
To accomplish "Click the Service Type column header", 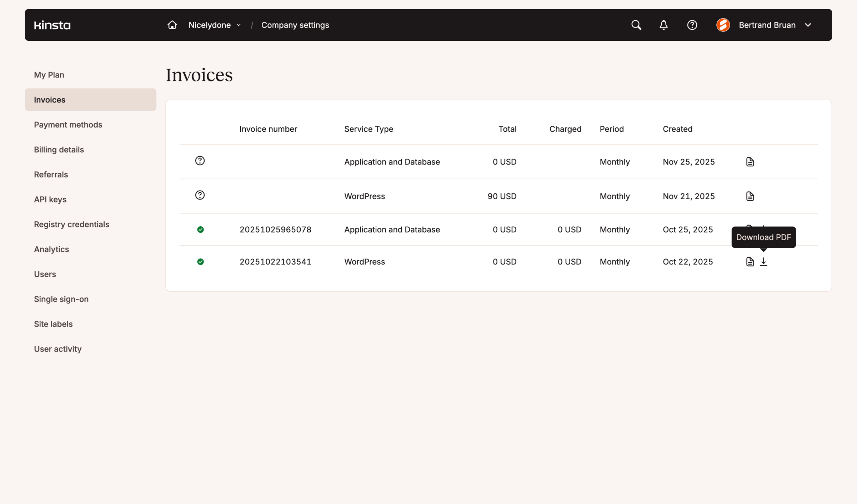I will pos(369,129).
